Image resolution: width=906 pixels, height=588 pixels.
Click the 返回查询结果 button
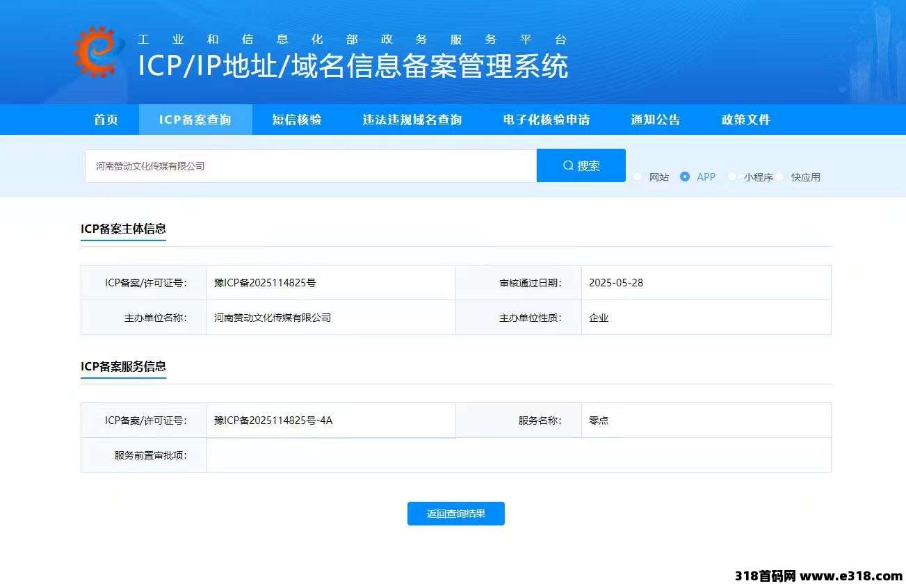pos(456,514)
